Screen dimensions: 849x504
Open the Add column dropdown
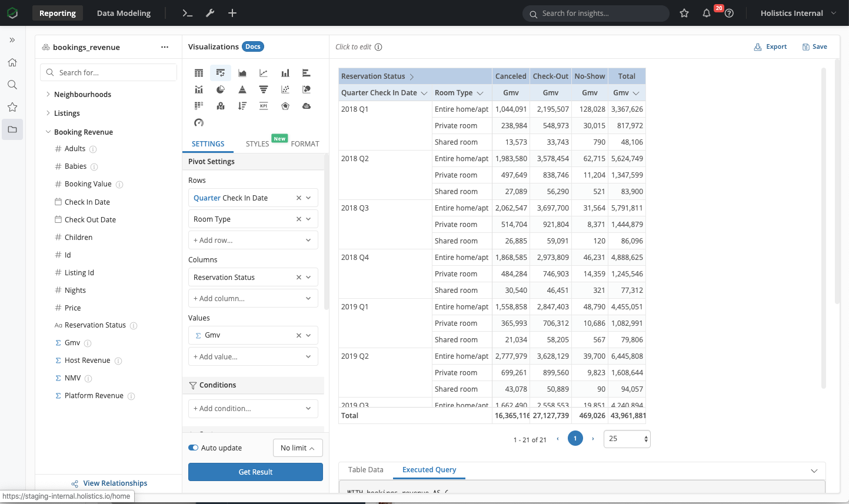click(253, 298)
